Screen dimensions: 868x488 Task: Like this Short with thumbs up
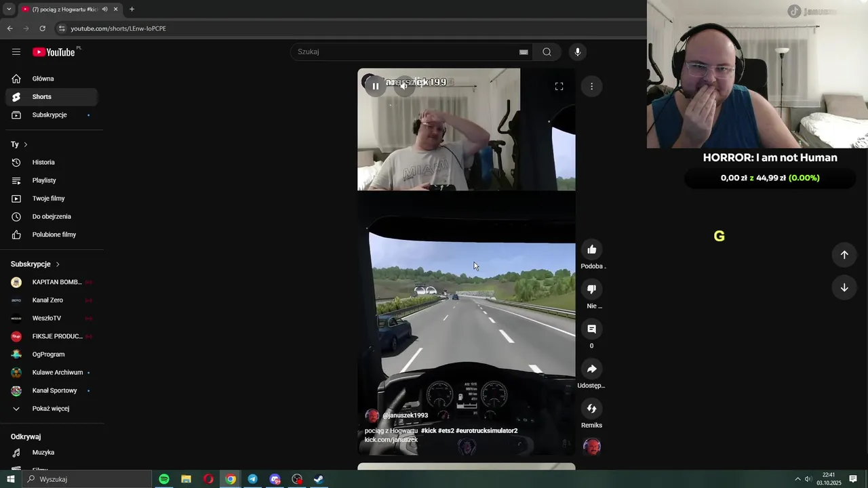pos(591,249)
